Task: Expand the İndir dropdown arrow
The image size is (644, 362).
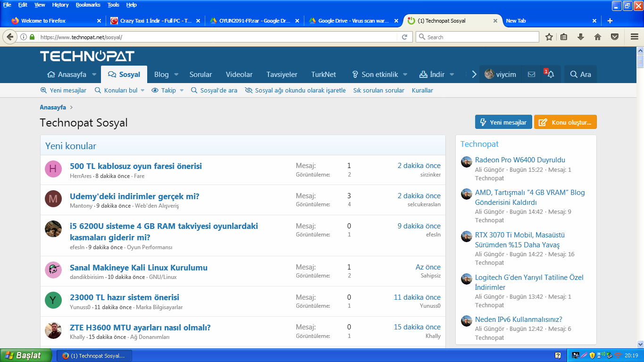Action: pos(452,75)
